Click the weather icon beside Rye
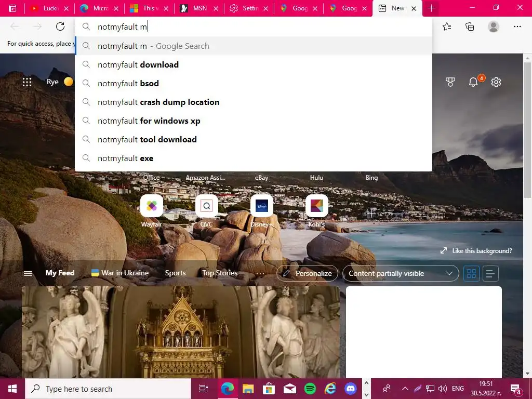This screenshot has width=532, height=399. pos(68,82)
